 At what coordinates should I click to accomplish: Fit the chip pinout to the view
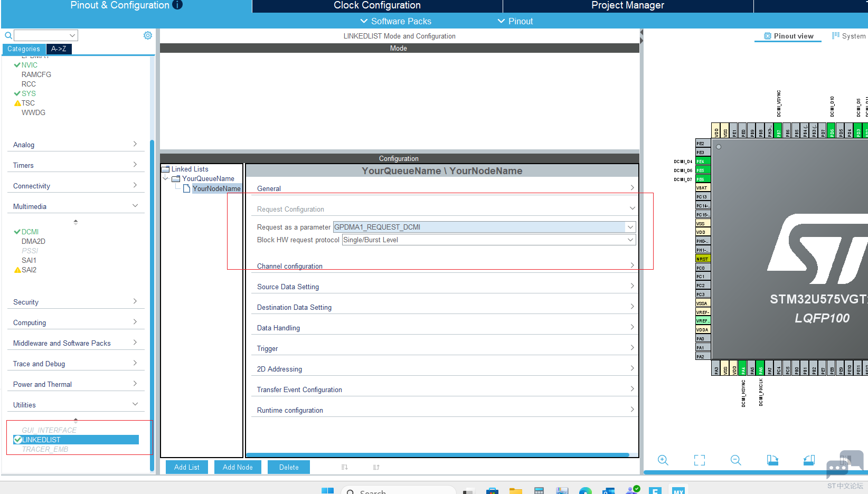[700, 460]
